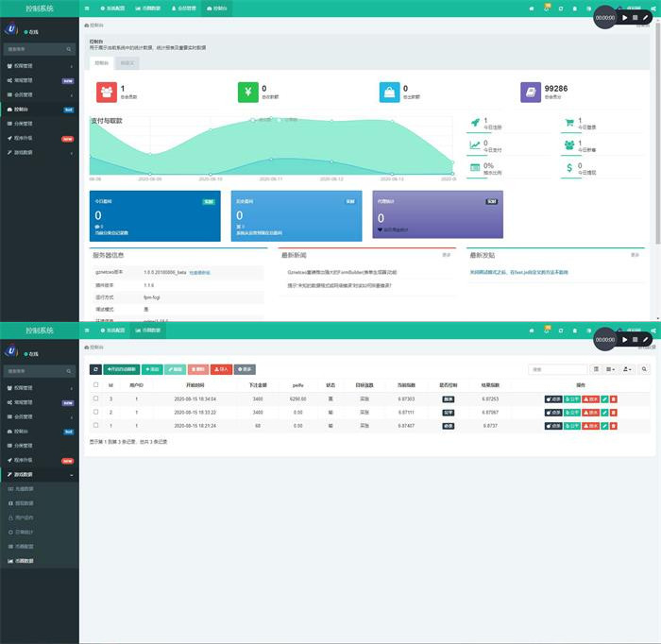The height and width of the screenshot is (644, 661).
Task: Select active dashboard-icon tab in upper header
Action: [x=217, y=8]
